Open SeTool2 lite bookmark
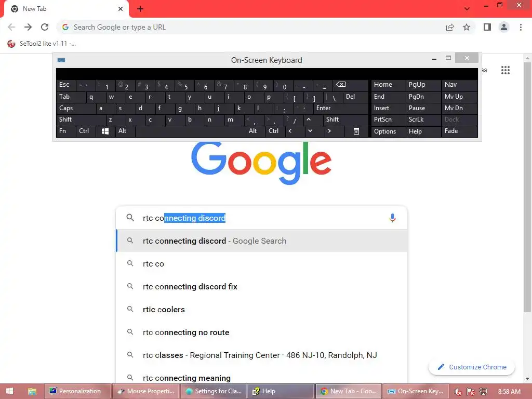Screen dimensions: 532x399 pos(42,44)
